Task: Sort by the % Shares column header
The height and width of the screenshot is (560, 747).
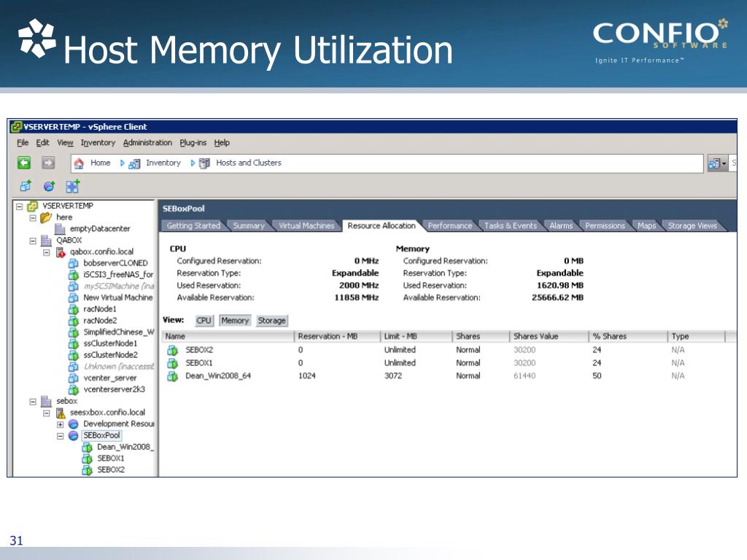Action: (x=628, y=337)
